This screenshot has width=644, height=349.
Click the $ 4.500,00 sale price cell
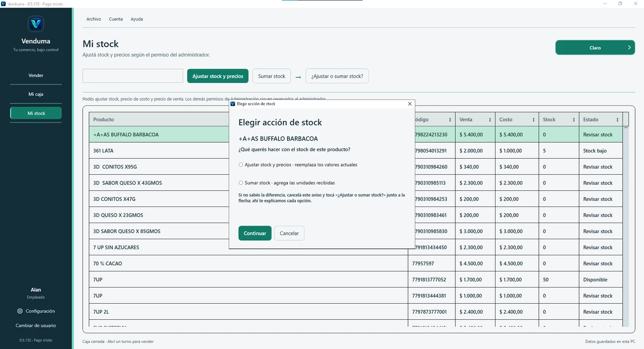tap(475, 263)
